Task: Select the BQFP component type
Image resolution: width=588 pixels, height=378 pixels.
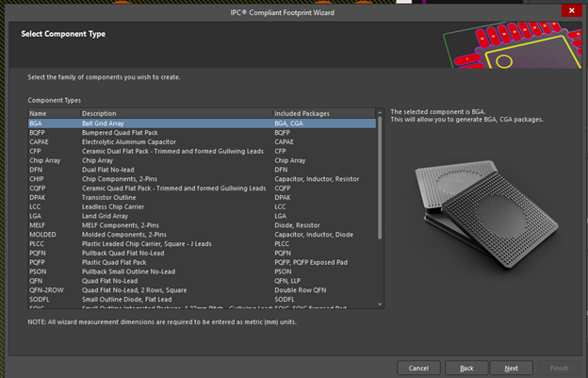Action: click(x=202, y=133)
